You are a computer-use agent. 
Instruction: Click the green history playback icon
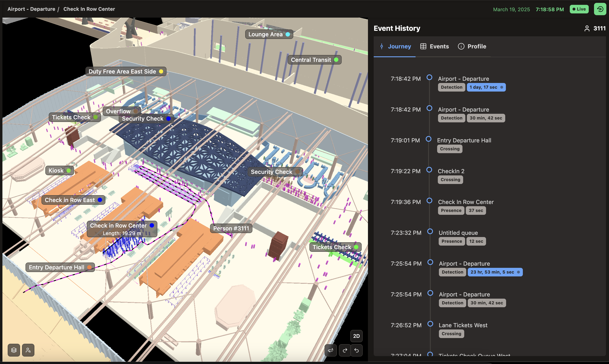pos(600,9)
